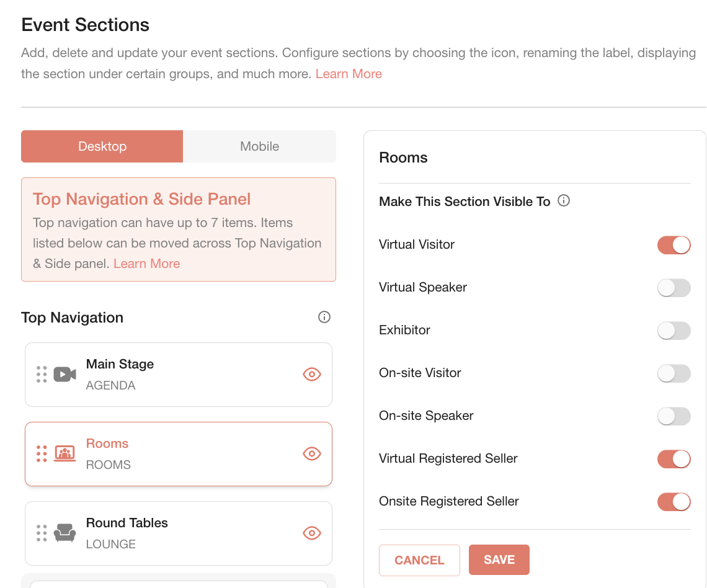
Task: Disable the Virtual Visitor toggle
Action: point(674,245)
